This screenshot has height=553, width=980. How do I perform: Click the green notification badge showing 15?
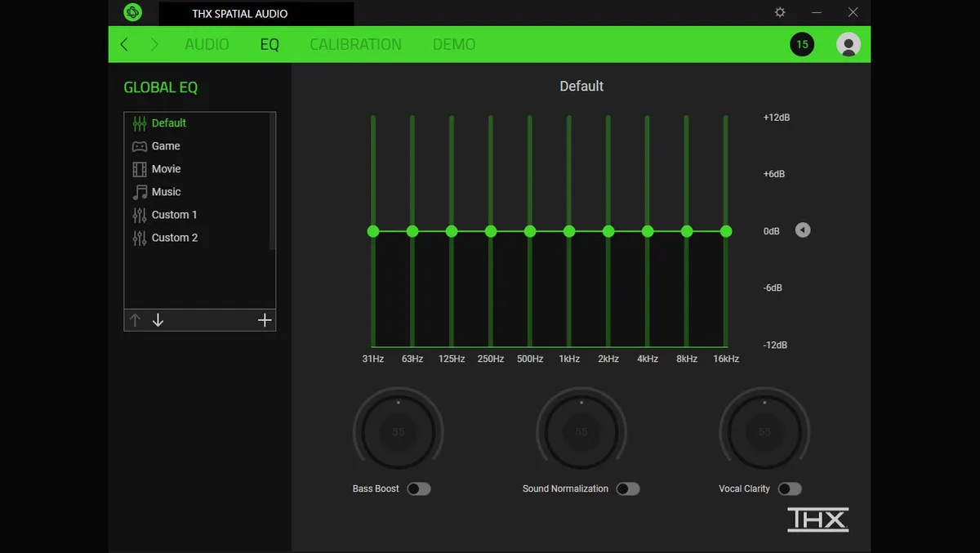[802, 44]
